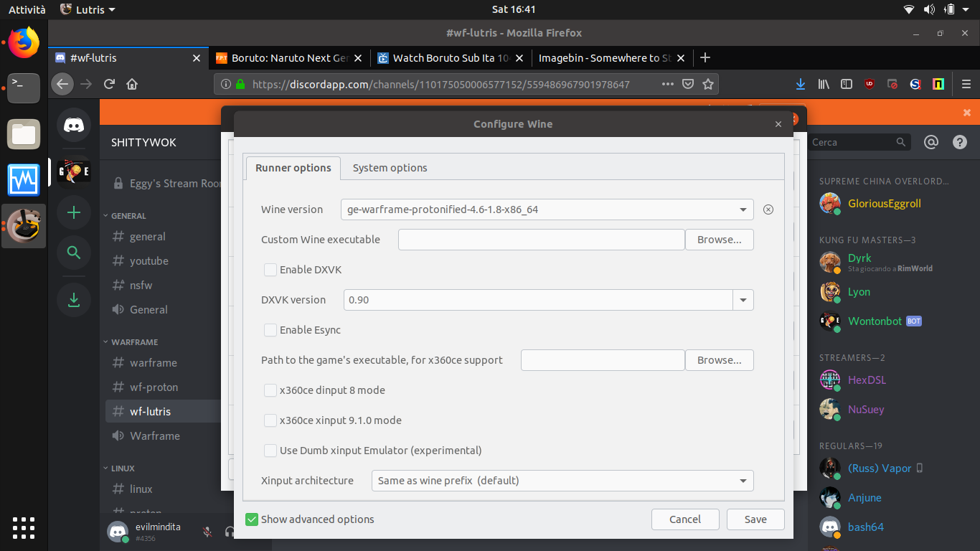
Task: Go back with Firefox back arrow
Action: [x=62, y=84]
